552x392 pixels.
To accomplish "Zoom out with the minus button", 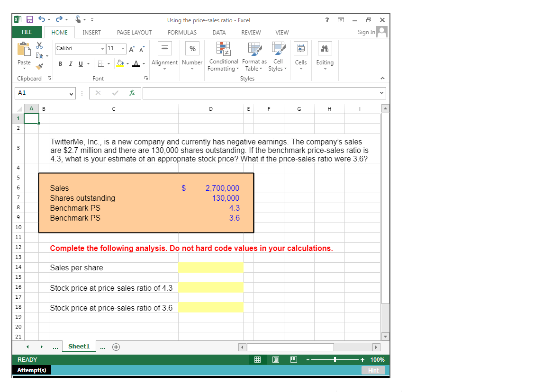I will (x=308, y=360).
